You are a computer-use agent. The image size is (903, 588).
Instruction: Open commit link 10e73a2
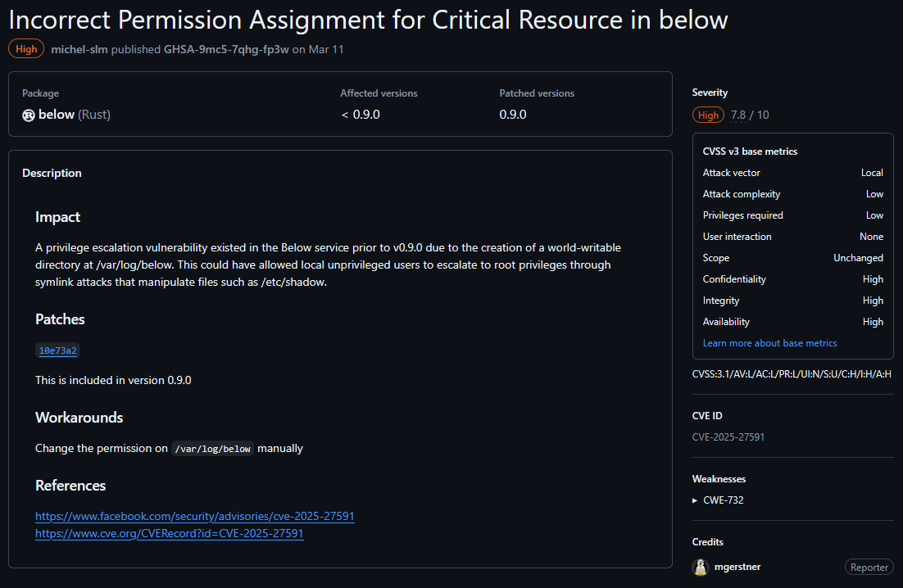tap(57, 351)
